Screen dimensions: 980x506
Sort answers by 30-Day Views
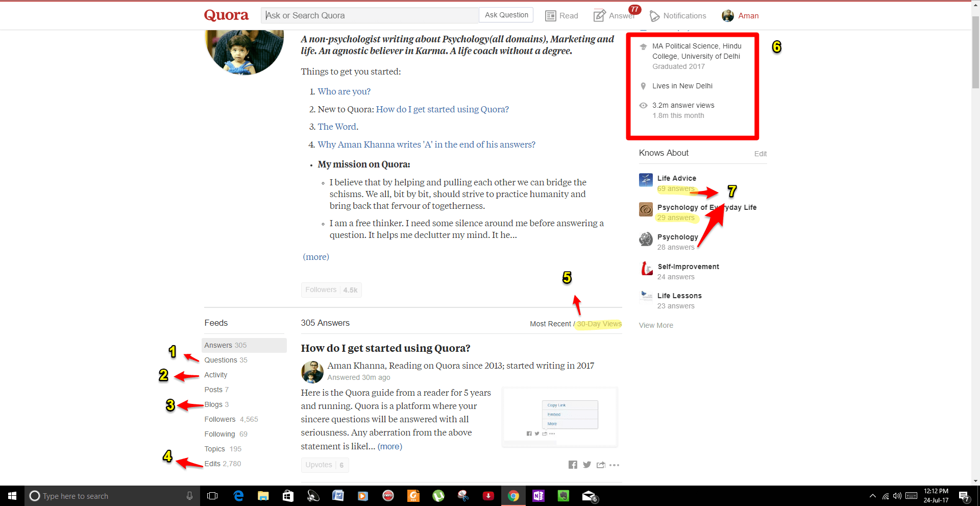click(x=599, y=324)
